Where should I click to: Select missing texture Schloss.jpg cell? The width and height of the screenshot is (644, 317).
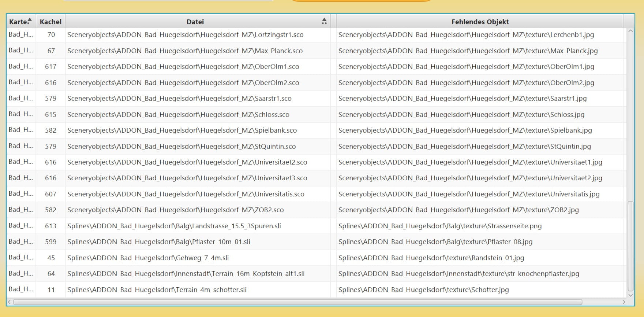[461, 114]
